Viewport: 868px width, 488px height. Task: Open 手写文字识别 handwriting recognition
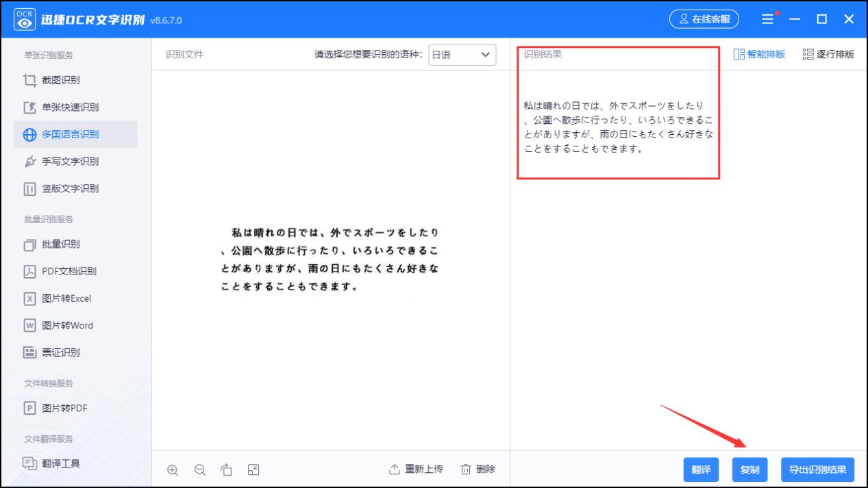75,162
